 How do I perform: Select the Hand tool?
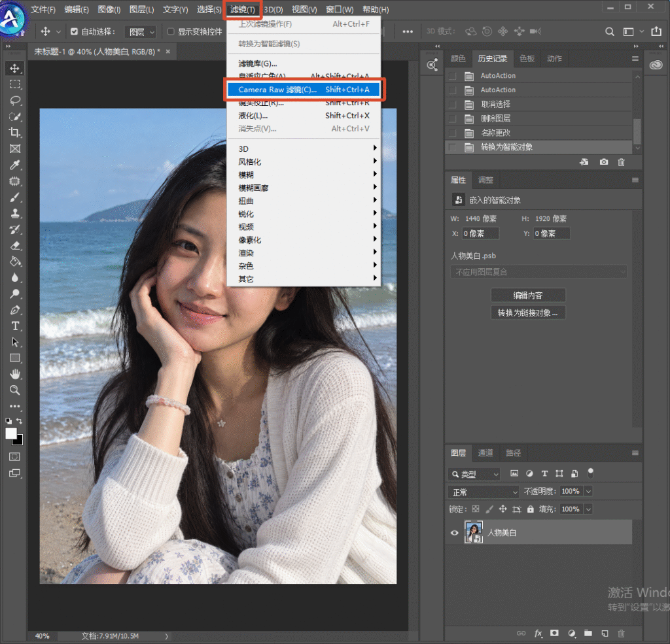point(15,374)
